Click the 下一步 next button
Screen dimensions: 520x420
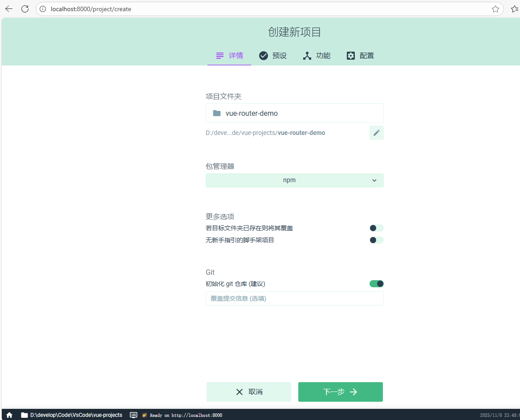click(x=340, y=392)
